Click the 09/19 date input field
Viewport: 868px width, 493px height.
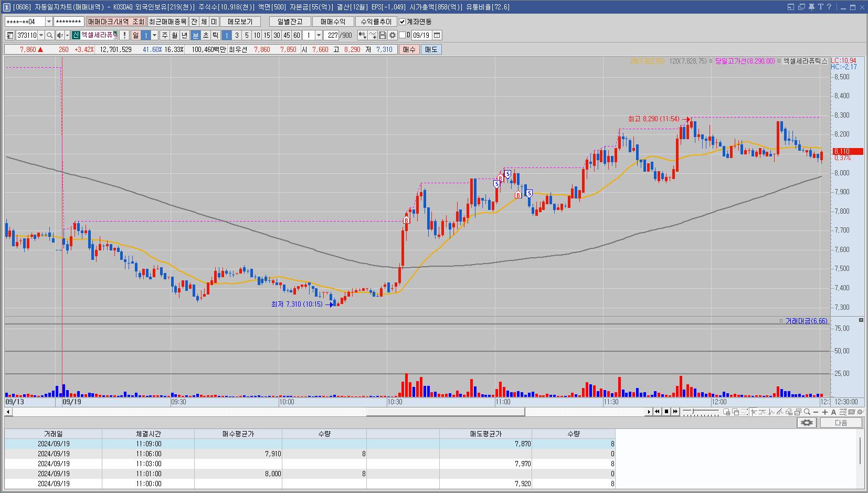click(421, 35)
